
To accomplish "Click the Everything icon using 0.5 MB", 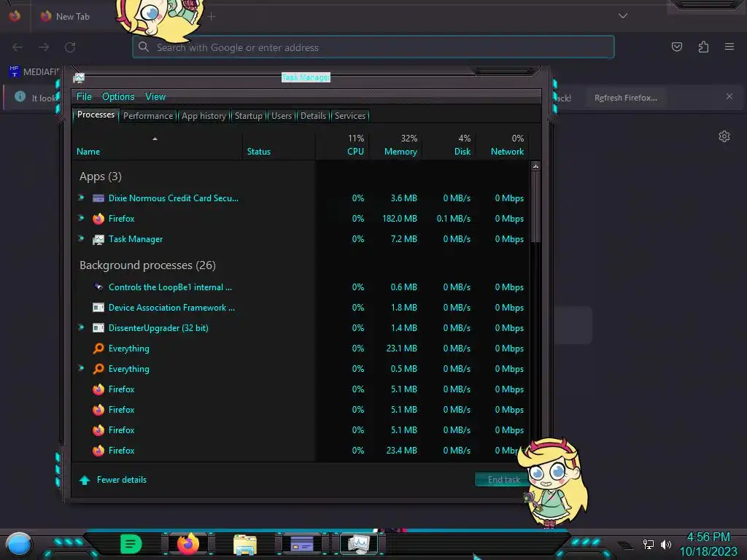I will (x=98, y=368).
